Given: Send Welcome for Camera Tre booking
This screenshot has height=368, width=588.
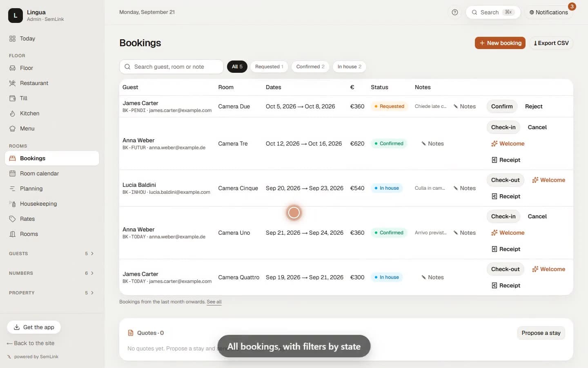Looking at the screenshot, I should [508, 144].
